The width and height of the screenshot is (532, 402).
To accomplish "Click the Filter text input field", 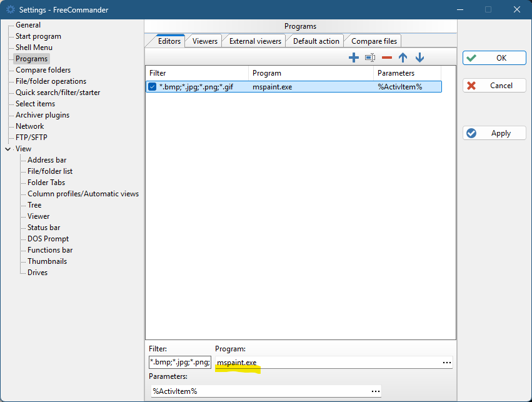I will pyautogui.click(x=179, y=363).
